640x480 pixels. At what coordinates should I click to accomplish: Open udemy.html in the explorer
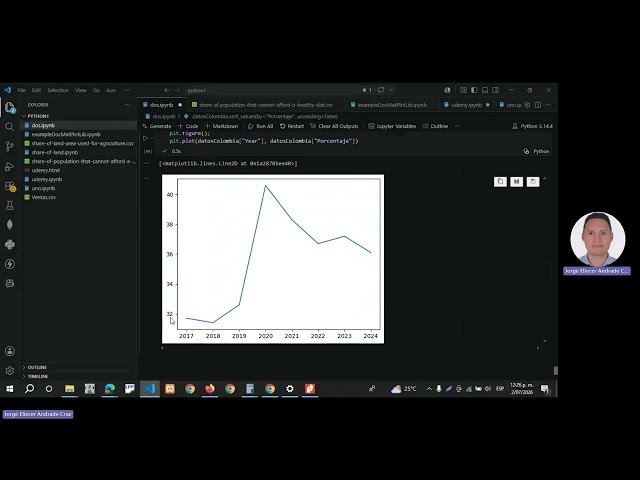[46, 170]
